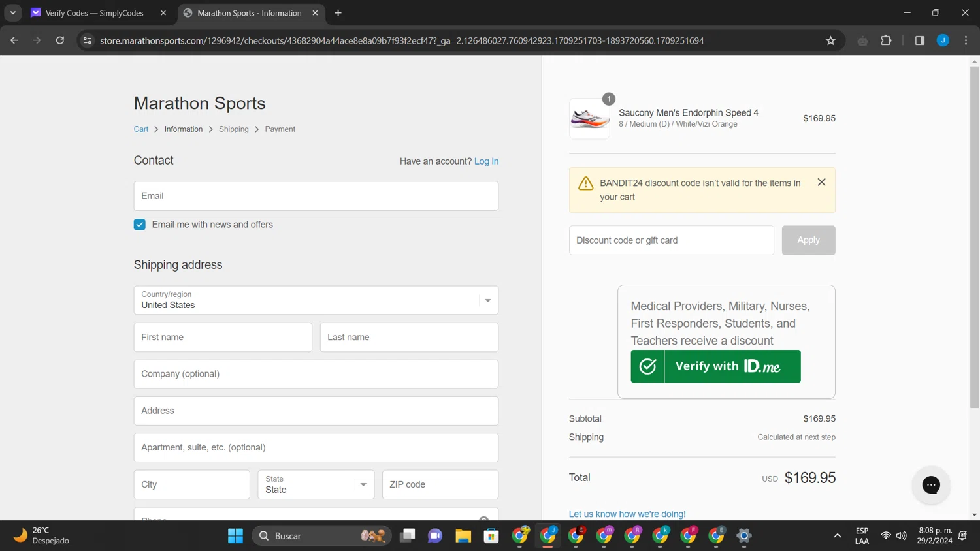
Task: Open the chat support bubble
Action: tap(931, 484)
